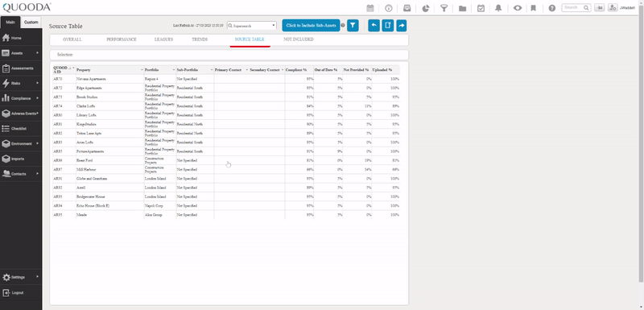The height and width of the screenshot is (310, 644).
Task: Click the eye watch icon
Action: click(518, 8)
